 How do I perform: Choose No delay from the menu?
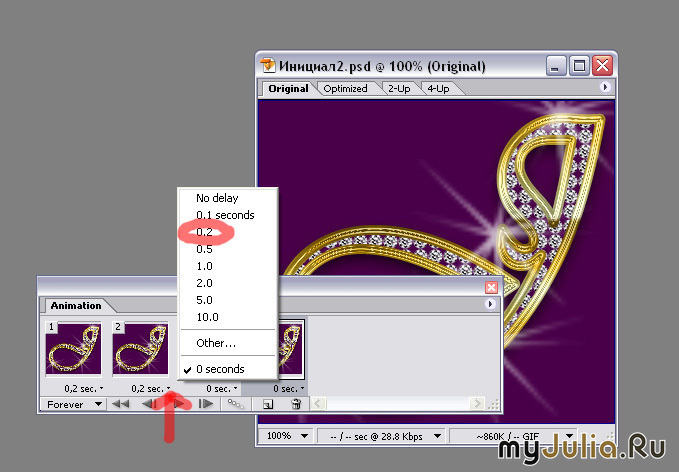point(228,198)
